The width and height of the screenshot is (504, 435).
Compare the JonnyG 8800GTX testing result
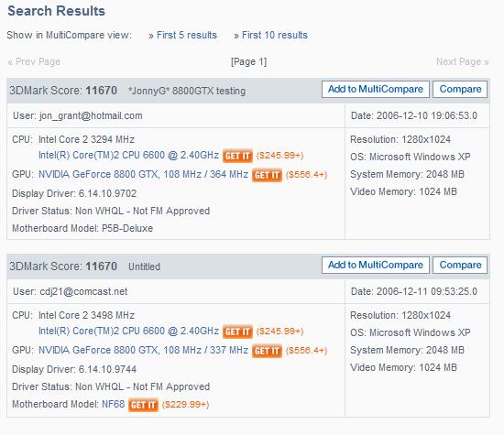click(460, 89)
